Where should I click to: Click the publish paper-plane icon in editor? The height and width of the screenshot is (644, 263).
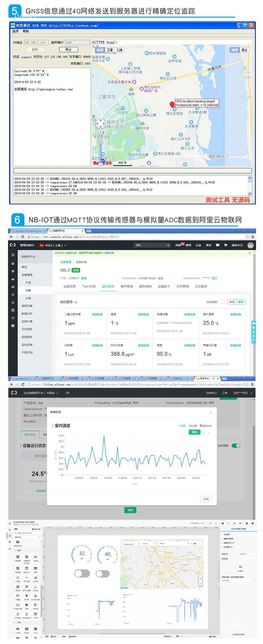(240, 523)
